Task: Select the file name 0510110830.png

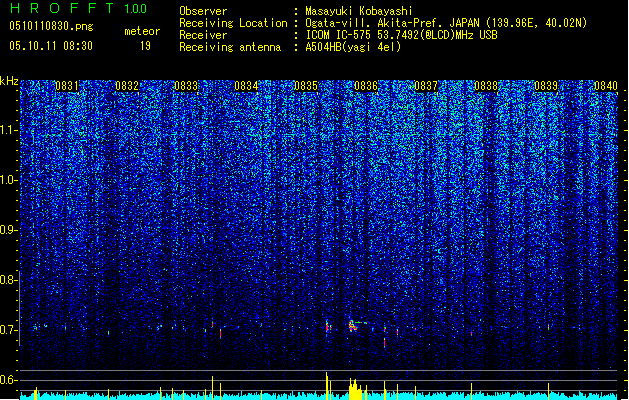Action: tap(51, 26)
